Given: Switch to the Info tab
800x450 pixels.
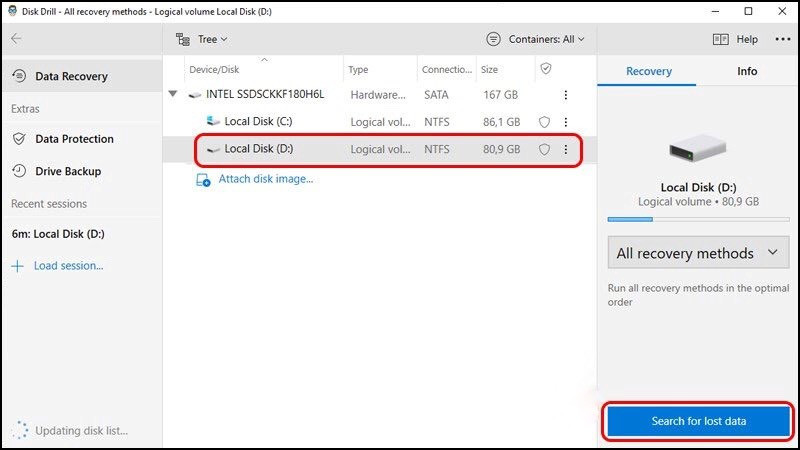Looking at the screenshot, I should click(747, 71).
